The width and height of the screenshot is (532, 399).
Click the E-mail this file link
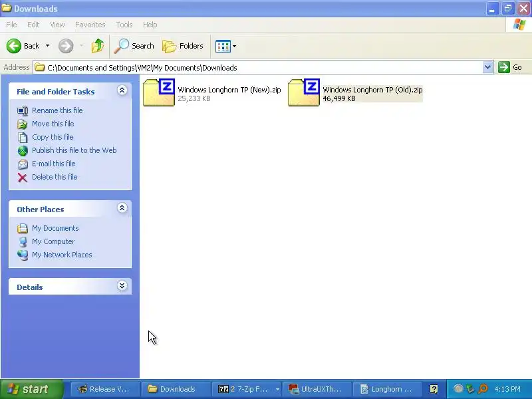[54, 164]
